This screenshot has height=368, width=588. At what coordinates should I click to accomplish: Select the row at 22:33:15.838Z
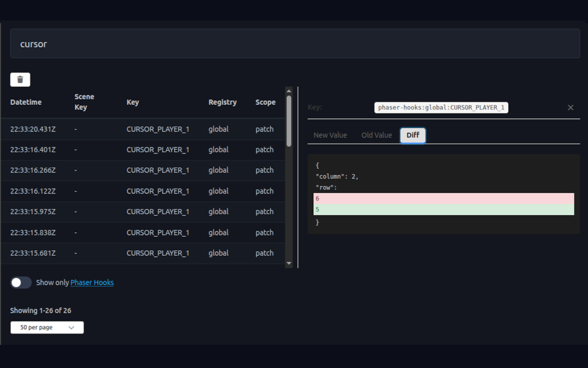(143, 233)
